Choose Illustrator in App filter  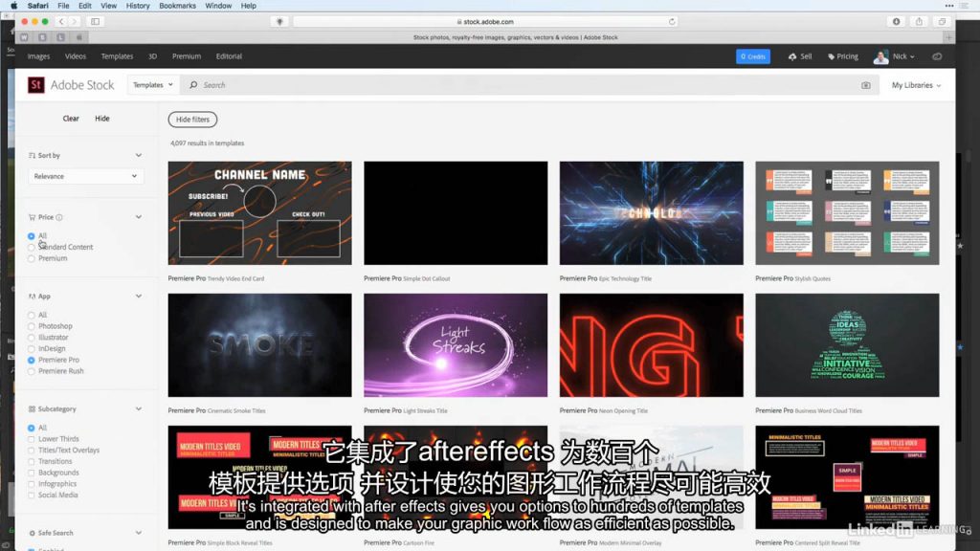[x=32, y=338]
